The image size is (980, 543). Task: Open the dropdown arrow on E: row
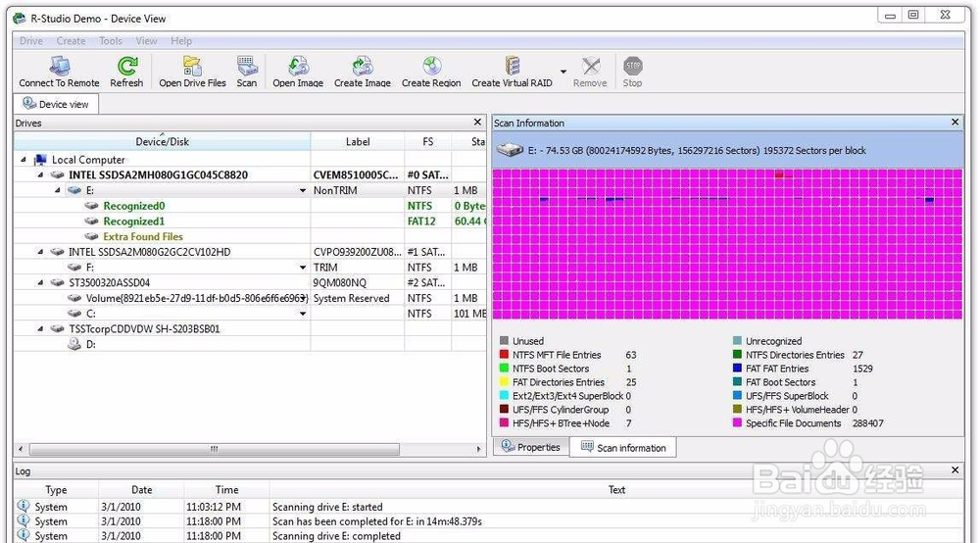pos(303,190)
